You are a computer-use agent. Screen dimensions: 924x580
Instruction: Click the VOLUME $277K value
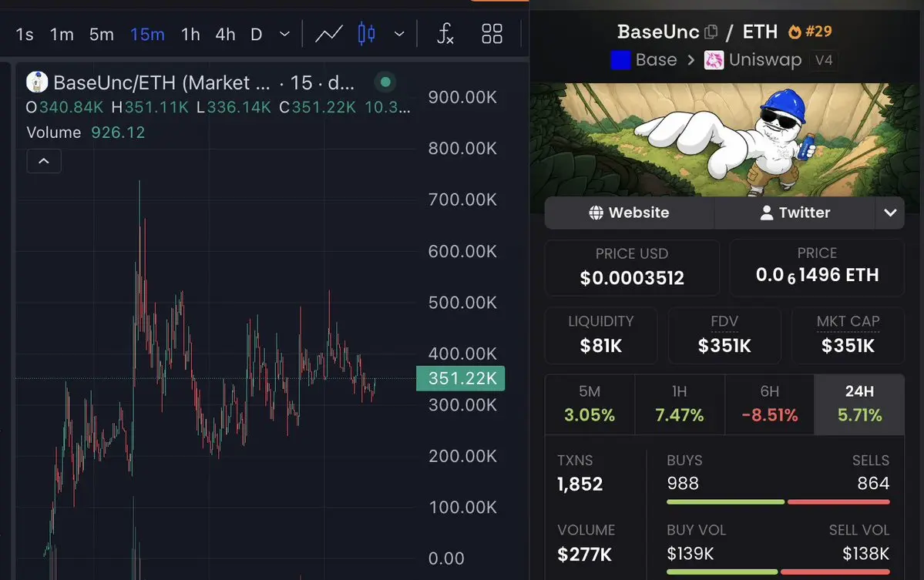click(585, 554)
